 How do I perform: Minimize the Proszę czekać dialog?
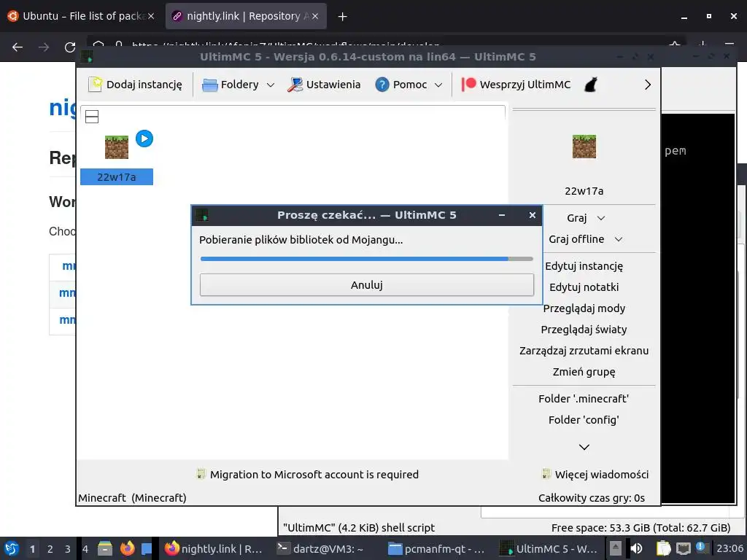pyautogui.click(x=502, y=215)
